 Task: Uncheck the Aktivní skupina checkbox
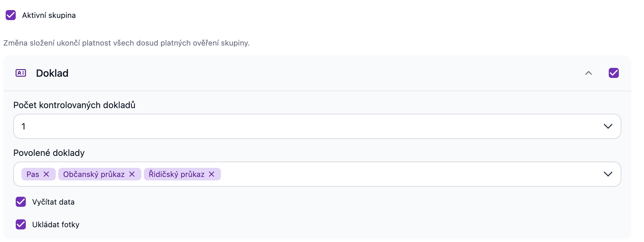point(11,15)
